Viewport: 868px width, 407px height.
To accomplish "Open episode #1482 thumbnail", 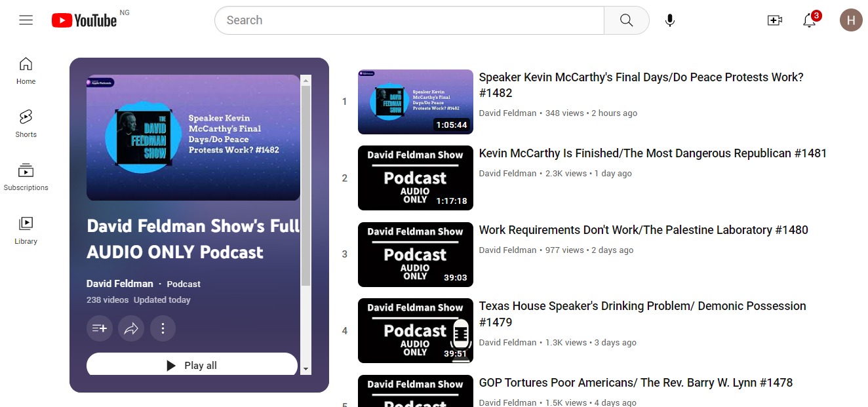I will (416, 102).
